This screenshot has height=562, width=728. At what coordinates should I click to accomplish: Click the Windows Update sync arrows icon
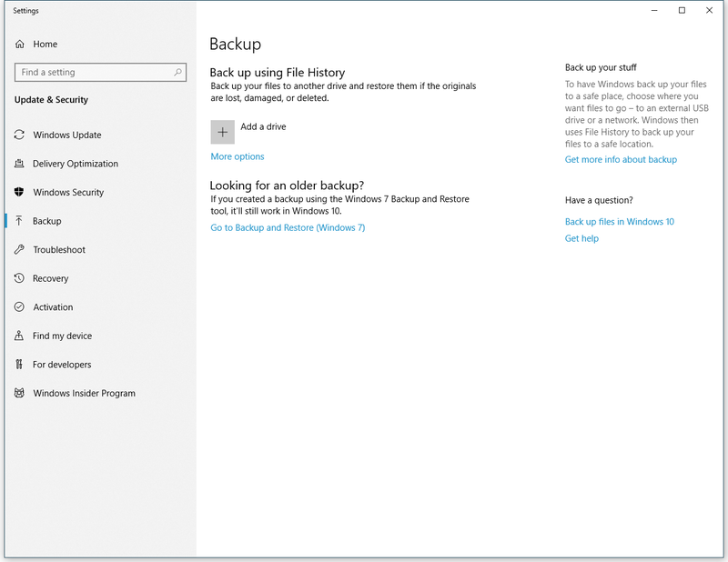point(19,135)
